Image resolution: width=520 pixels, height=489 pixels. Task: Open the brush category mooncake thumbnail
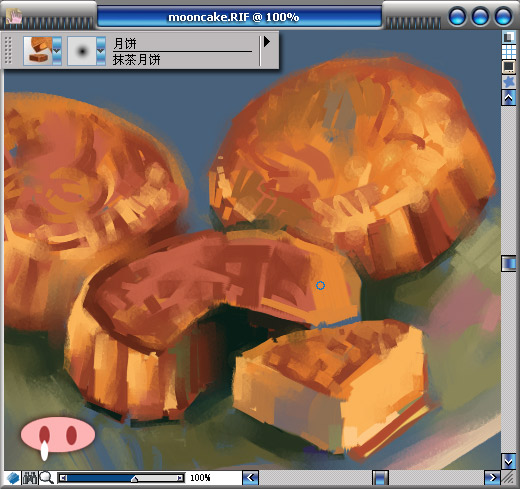(x=38, y=51)
